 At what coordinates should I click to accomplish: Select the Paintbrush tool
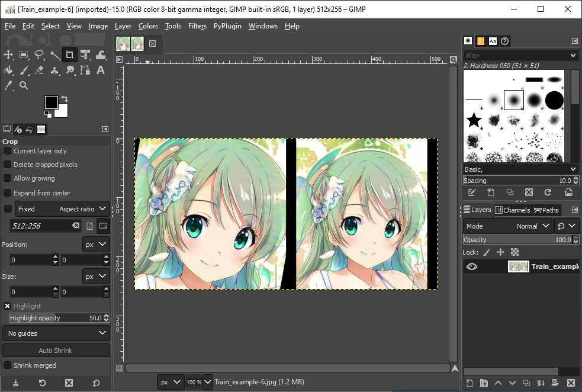click(x=23, y=70)
